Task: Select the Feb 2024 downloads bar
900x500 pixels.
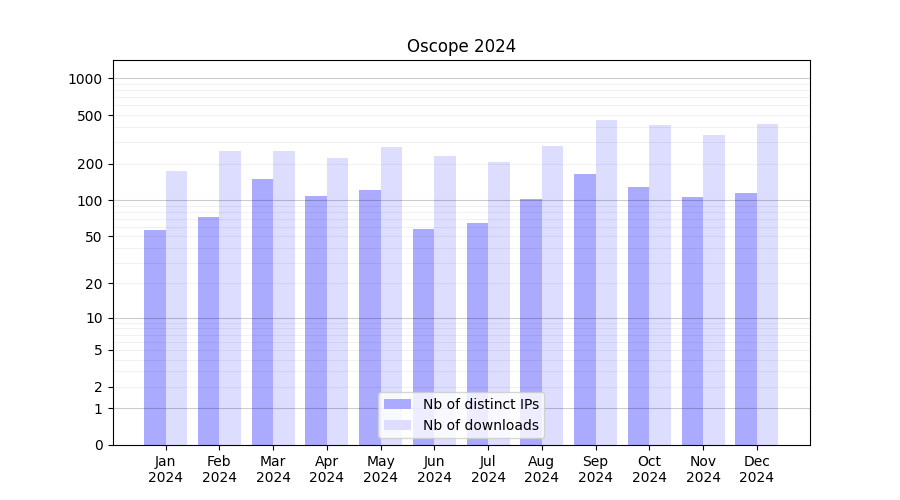Action: 230,298
